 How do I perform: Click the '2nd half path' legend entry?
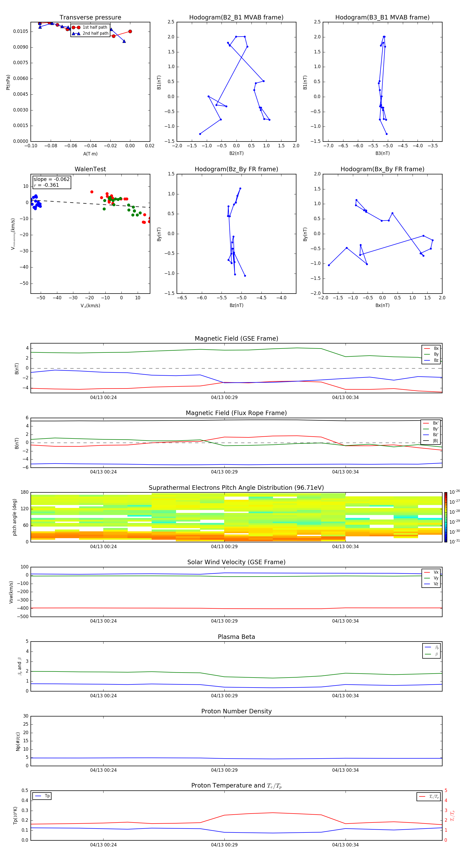(90, 33)
